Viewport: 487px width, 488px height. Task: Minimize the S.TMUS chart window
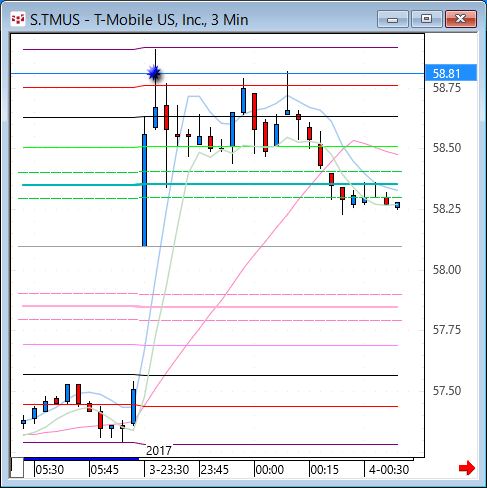click(x=393, y=19)
